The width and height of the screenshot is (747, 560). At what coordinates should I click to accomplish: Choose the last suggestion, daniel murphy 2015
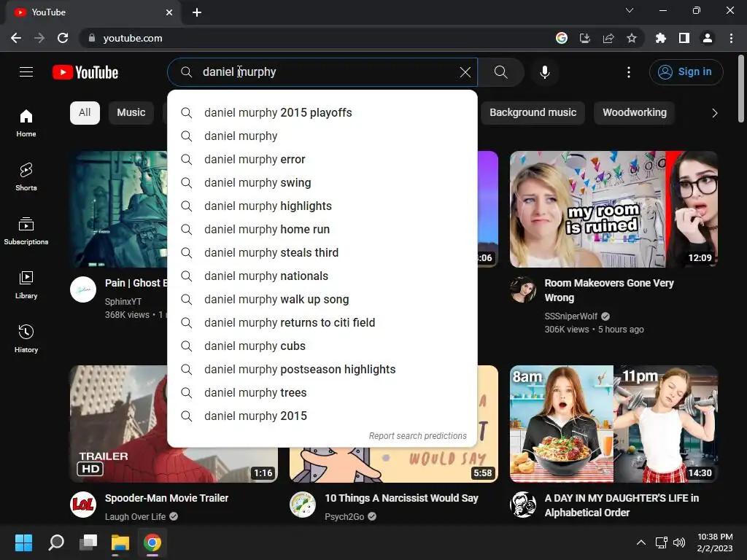322,416
